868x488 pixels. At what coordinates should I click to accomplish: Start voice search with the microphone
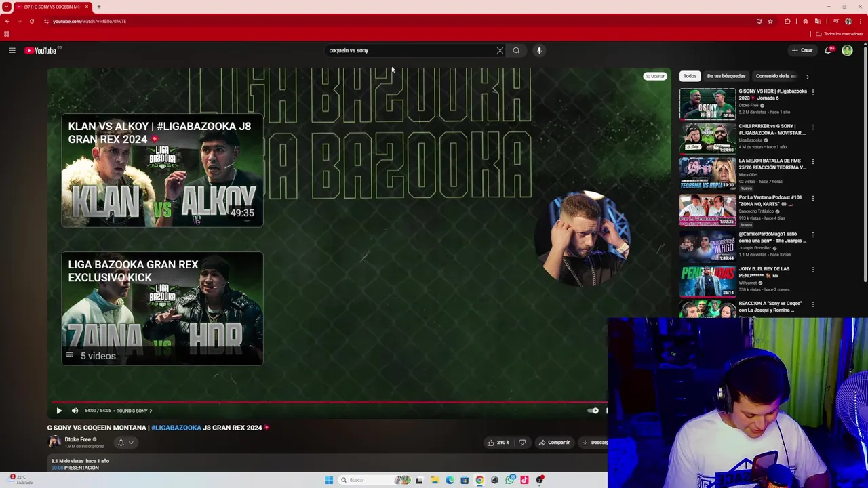click(x=539, y=50)
